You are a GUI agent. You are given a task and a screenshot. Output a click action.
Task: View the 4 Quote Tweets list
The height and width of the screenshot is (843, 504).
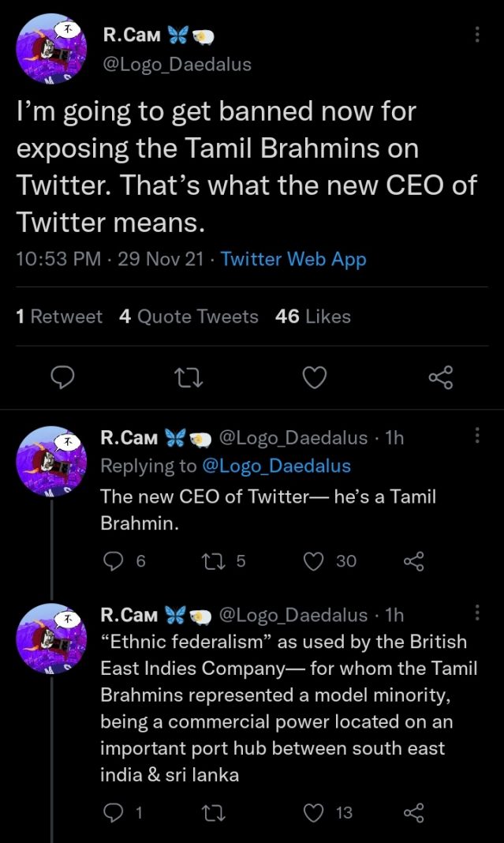point(189,317)
